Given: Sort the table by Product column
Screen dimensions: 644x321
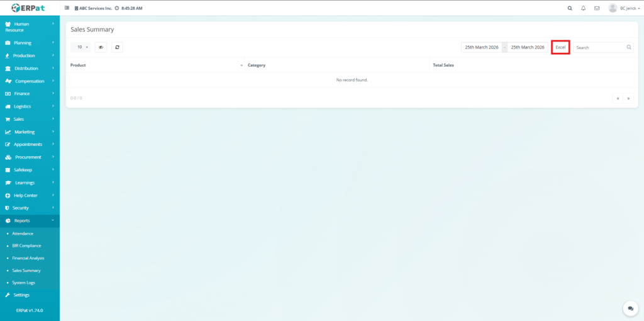Looking at the screenshot, I should click(155, 65).
